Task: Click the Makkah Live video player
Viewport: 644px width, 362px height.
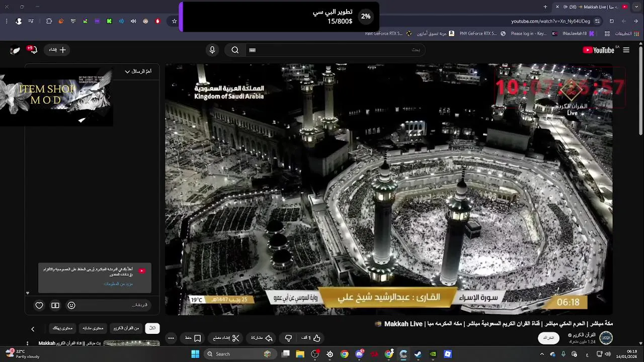Action: [x=389, y=189]
